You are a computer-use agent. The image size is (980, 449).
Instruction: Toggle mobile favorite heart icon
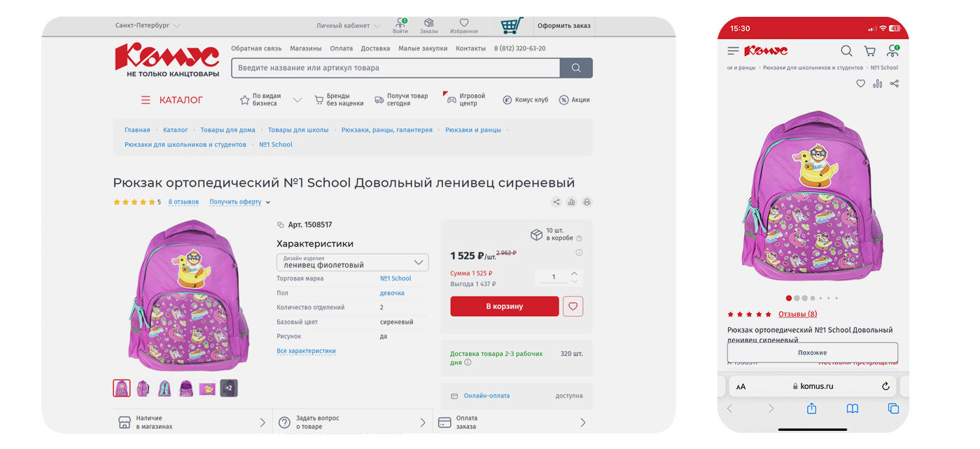coord(860,84)
